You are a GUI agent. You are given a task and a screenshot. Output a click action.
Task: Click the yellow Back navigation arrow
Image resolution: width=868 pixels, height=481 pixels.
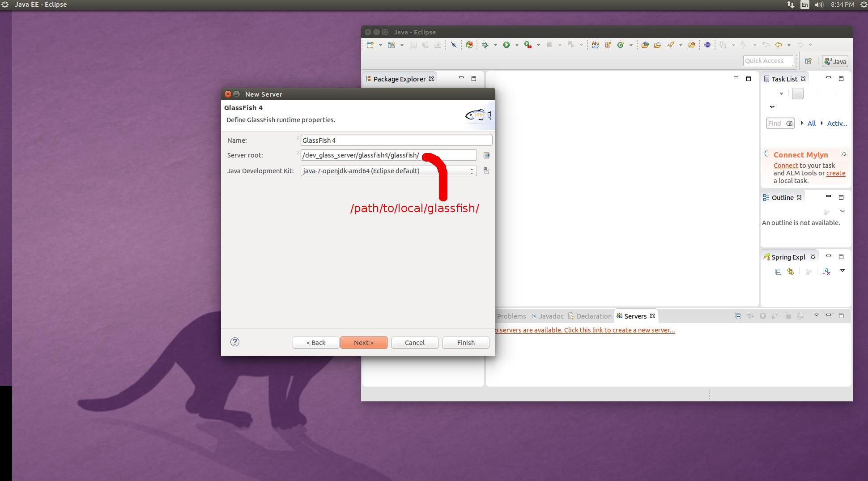pyautogui.click(x=779, y=45)
